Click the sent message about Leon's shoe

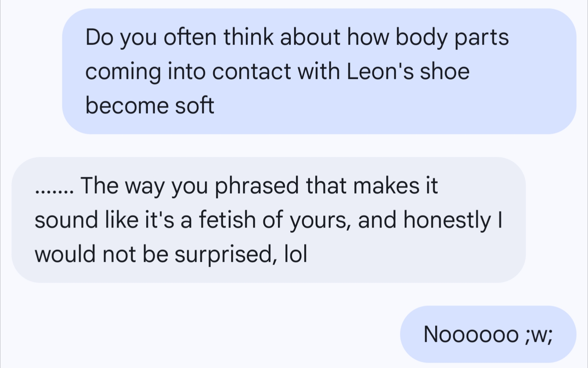point(318,71)
